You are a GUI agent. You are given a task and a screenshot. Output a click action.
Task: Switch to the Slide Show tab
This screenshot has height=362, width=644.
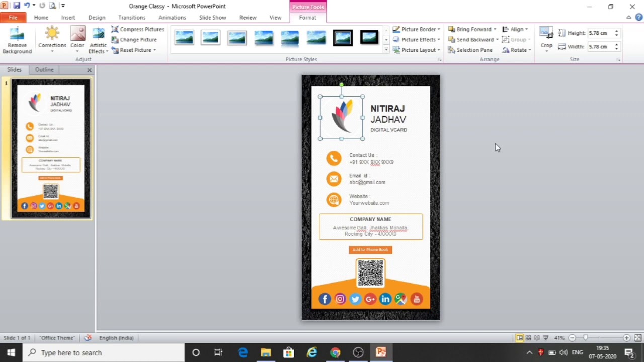click(x=213, y=17)
